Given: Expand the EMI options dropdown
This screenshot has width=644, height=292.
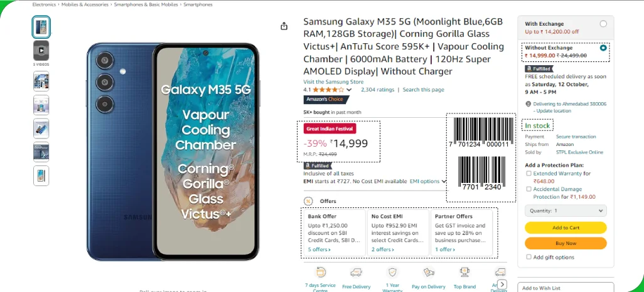Looking at the screenshot, I should click(427, 181).
